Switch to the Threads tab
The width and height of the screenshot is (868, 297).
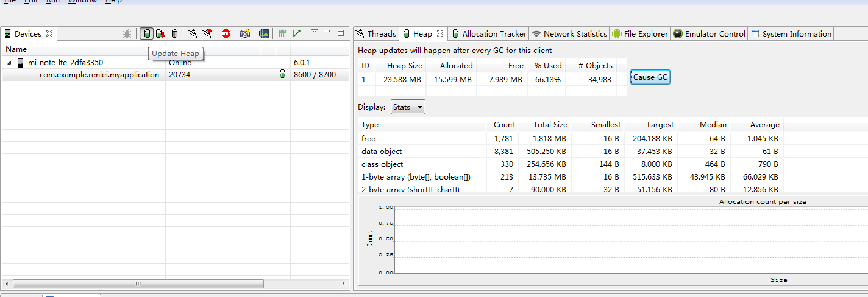pos(376,33)
